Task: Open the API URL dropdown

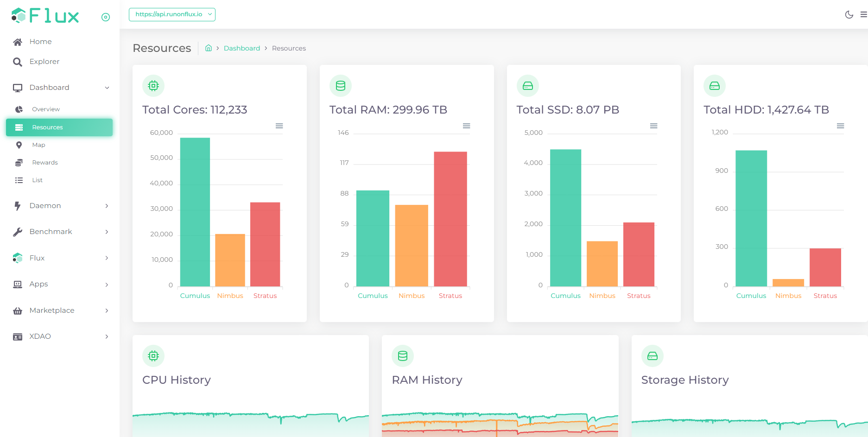Action: pyautogui.click(x=172, y=14)
